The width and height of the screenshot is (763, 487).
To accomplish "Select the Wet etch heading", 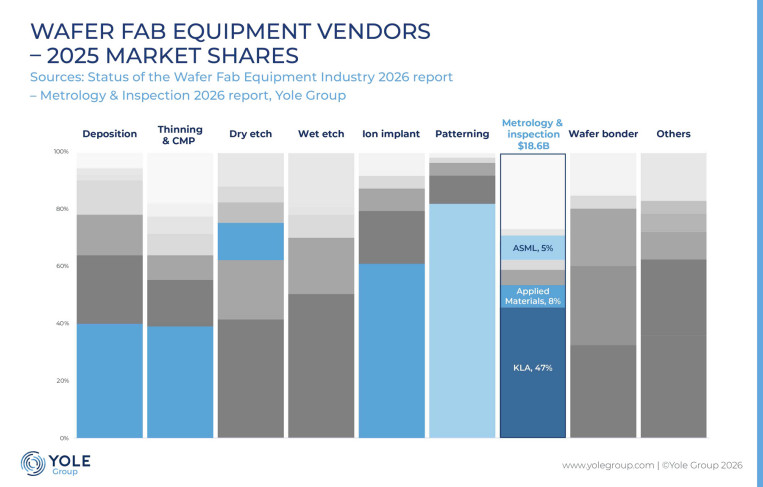I will click(321, 134).
